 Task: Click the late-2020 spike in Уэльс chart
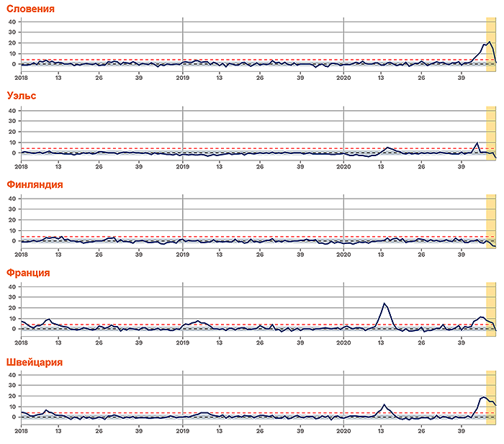pyautogui.click(x=477, y=142)
